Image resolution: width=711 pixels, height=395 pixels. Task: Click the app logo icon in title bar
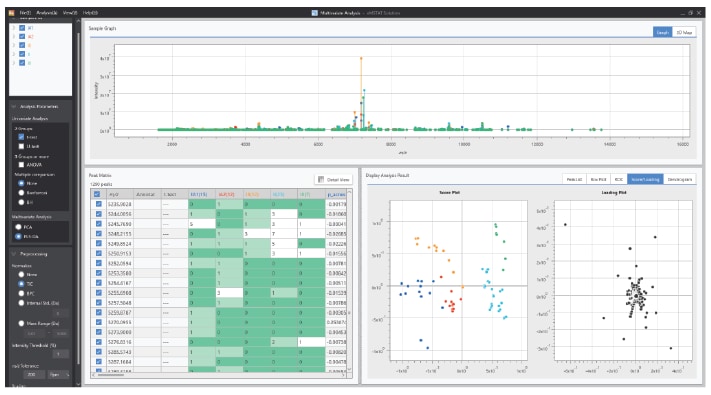pyautogui.click(x=11, y=13)
